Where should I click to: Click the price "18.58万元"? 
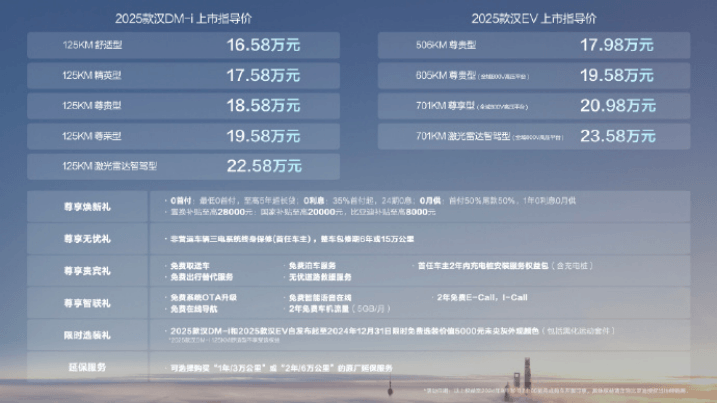coord(263,106)
